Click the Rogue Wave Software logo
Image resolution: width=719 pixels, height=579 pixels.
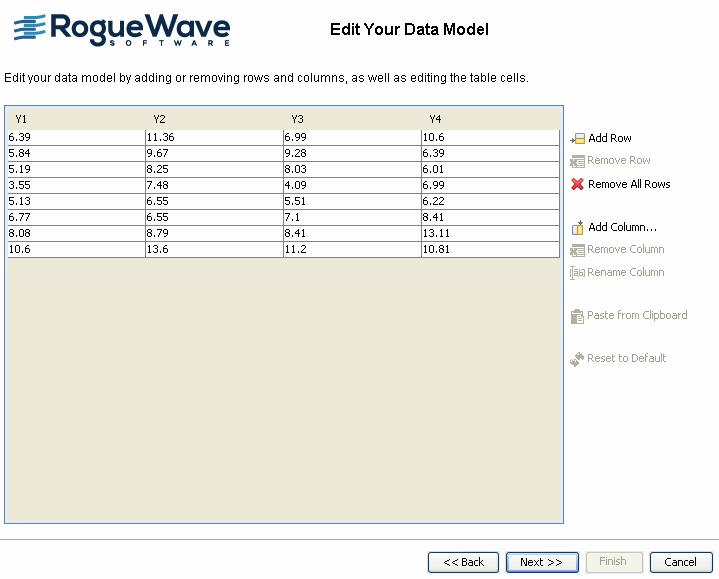(122, 30)
